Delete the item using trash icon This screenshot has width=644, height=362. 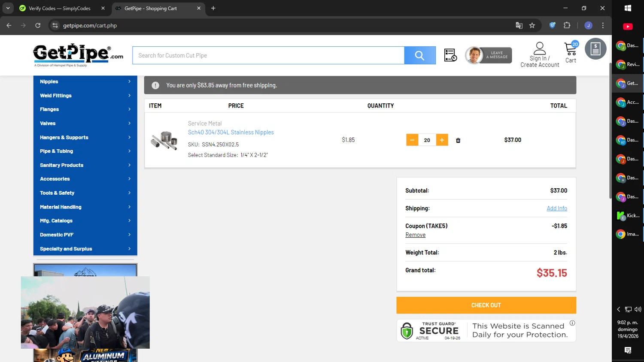458,140
